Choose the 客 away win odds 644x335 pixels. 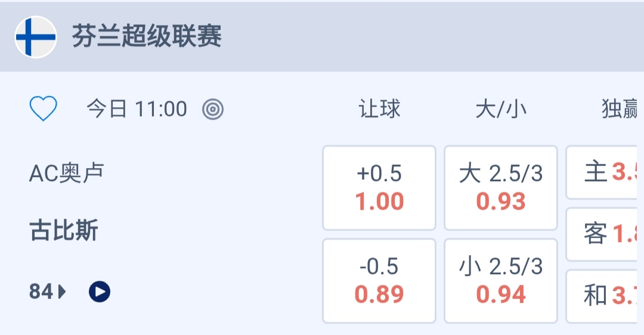605,234
